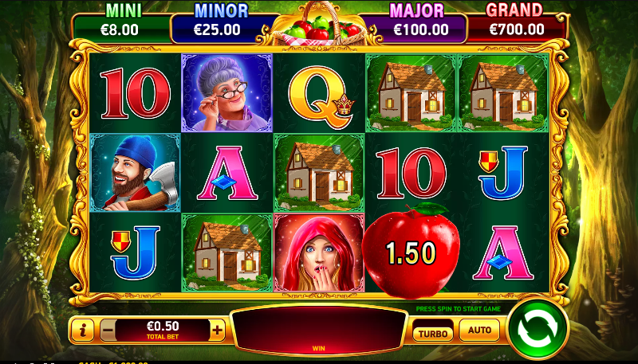Click the blue J symbol bottom-left
This screenshot has height=364, width=638.
[x=135, y=252]
